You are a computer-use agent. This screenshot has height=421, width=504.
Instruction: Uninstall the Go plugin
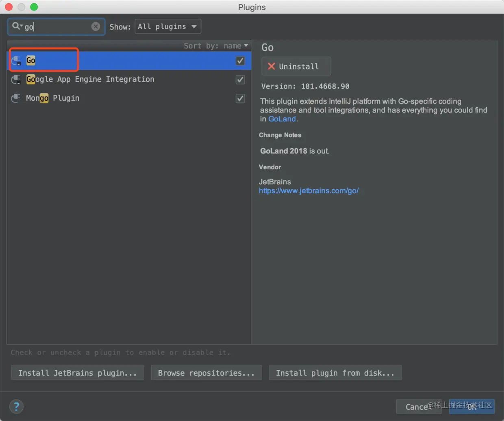coord(296,66)
